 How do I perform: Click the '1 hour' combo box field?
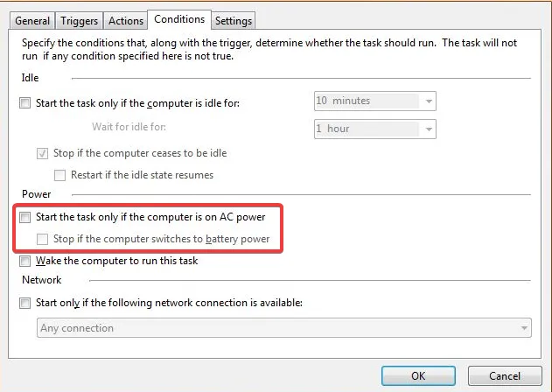[x=366, y=129]
